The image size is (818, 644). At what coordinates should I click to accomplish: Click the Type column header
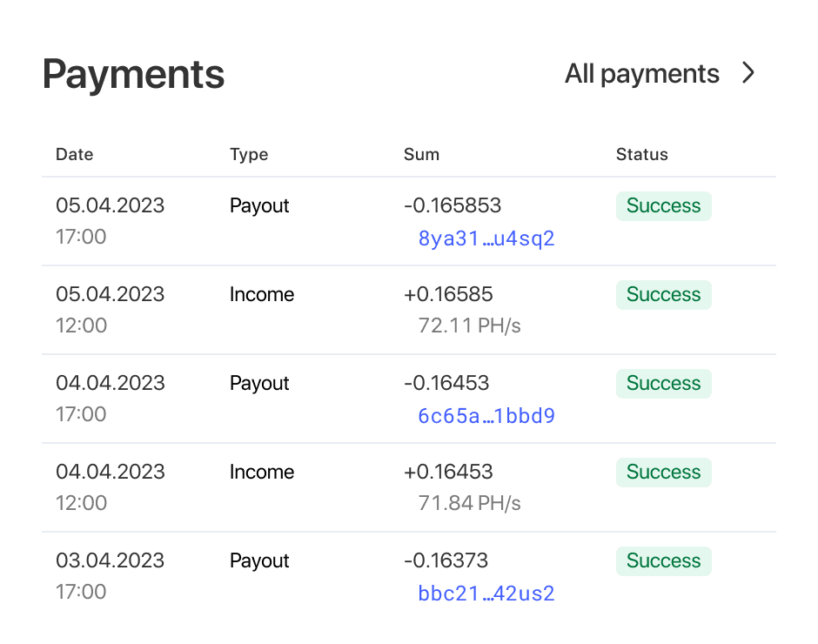[249, 155]
